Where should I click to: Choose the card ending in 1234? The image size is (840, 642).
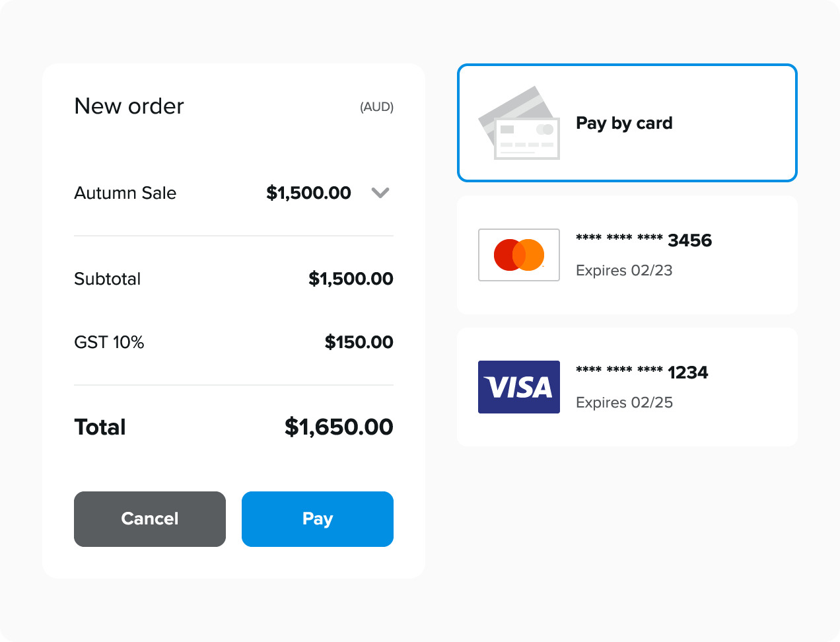click(x=641, y=373)
